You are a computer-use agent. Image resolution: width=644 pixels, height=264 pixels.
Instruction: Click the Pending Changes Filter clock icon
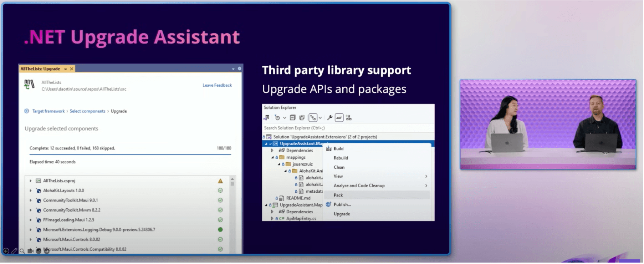(277, 118)
